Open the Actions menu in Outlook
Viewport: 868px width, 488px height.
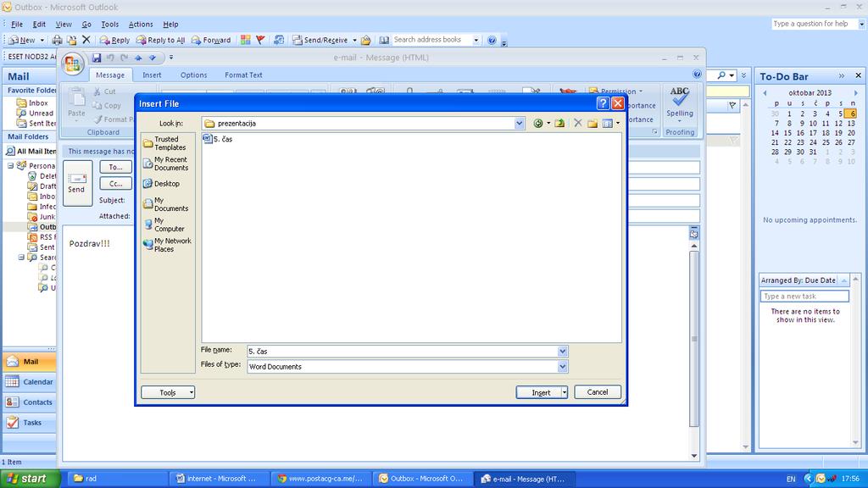(x=141, y=25)
